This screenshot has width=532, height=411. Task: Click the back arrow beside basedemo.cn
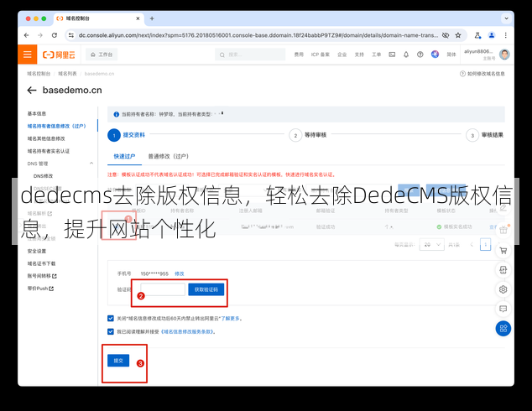pos(32,91)
